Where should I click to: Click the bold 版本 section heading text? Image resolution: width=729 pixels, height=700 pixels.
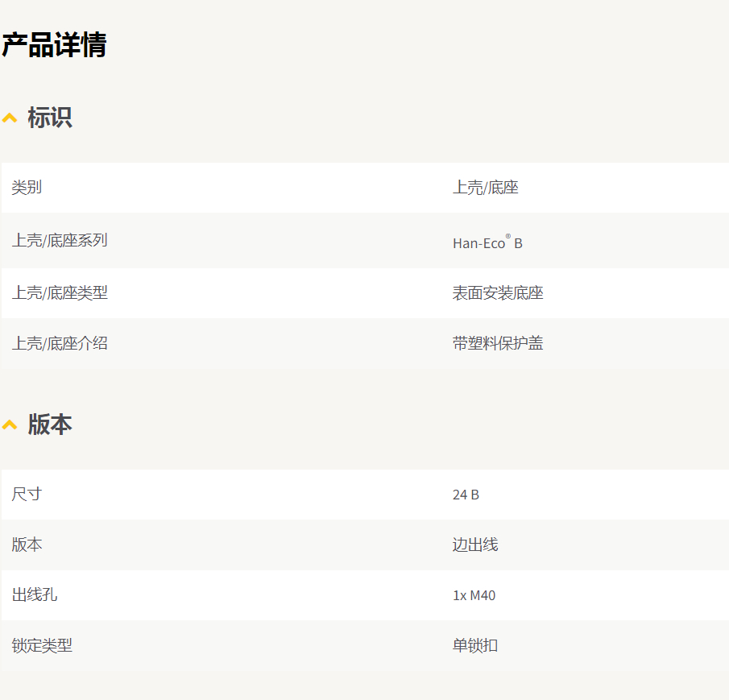tap(50, 425)
